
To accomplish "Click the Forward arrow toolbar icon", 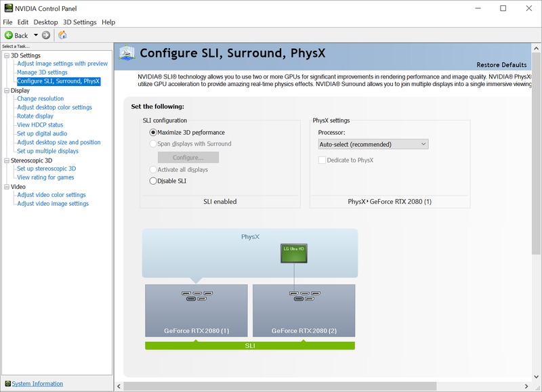I will (x=46, y=35).
